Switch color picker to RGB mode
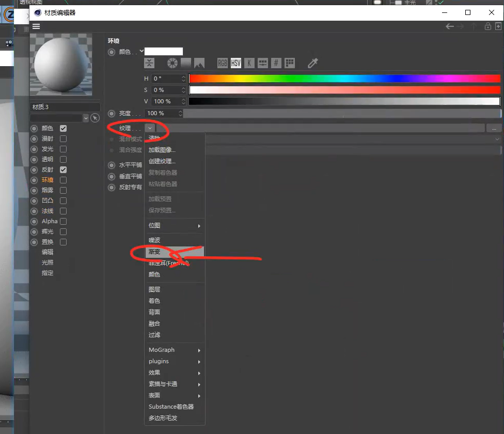The image size is (504, 434). [223, 63]
